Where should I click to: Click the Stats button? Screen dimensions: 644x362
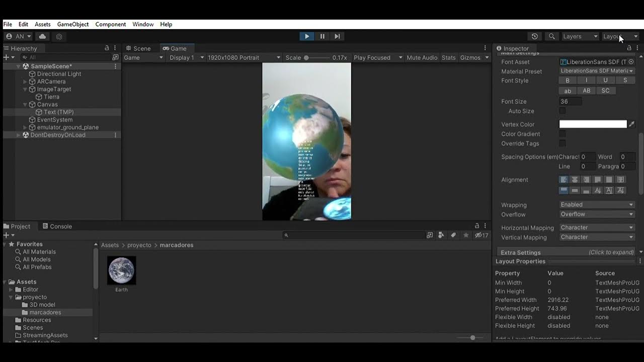click(449, 57)
